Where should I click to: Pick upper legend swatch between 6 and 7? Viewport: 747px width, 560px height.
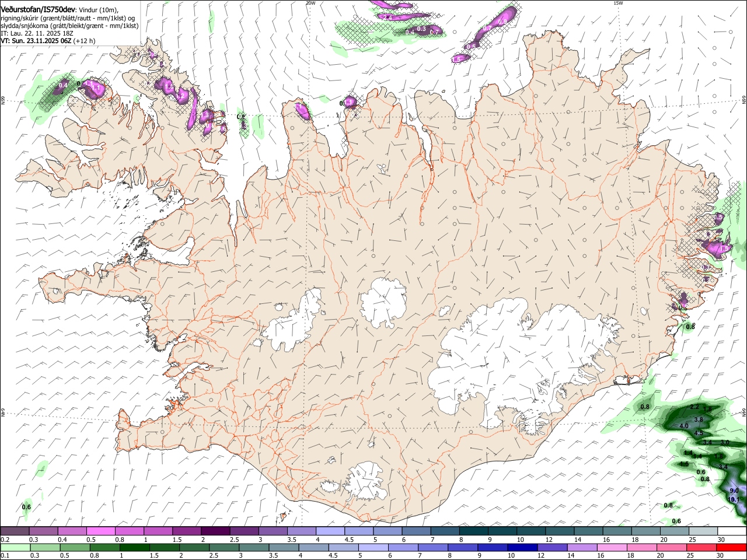416,531
